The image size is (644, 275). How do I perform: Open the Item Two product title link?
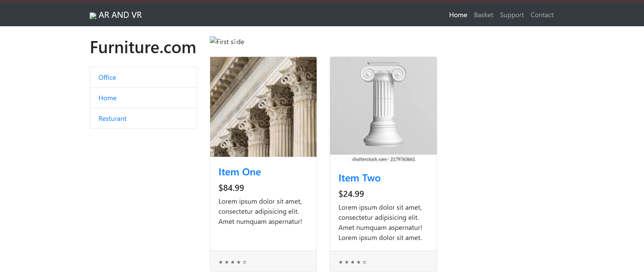[x=359, y=178]
